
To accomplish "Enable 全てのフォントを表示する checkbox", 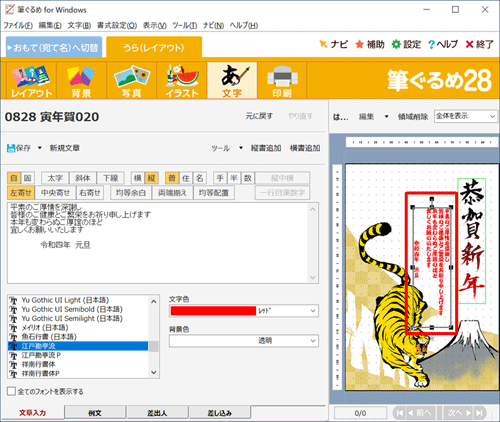I will (12, 391).
